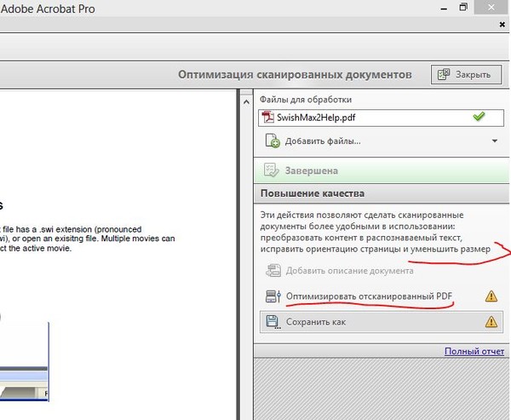Click the description text starting Эти действия позволяют
511x420 pixels.
(x=375, y=233)
